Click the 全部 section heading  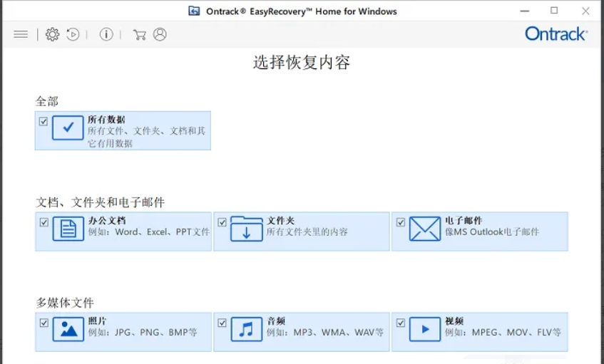click(x=47, y=102)
